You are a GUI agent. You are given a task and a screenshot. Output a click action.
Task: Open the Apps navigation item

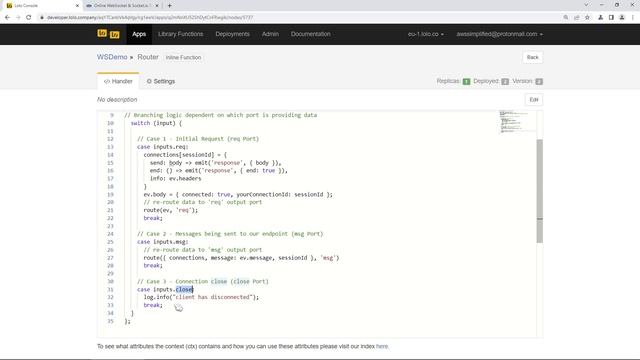(x=139, y=34)
